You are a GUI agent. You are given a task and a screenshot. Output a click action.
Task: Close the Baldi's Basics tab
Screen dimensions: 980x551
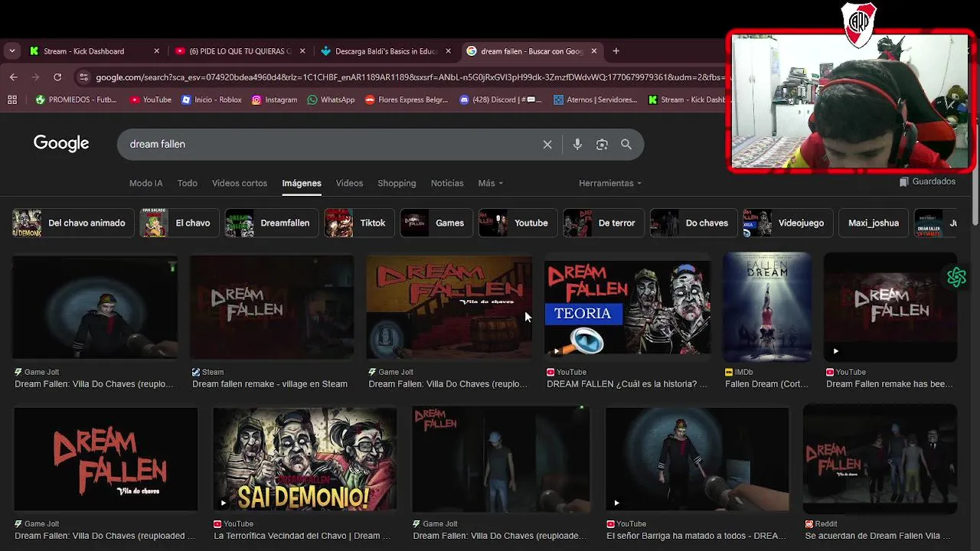point(448,51)
